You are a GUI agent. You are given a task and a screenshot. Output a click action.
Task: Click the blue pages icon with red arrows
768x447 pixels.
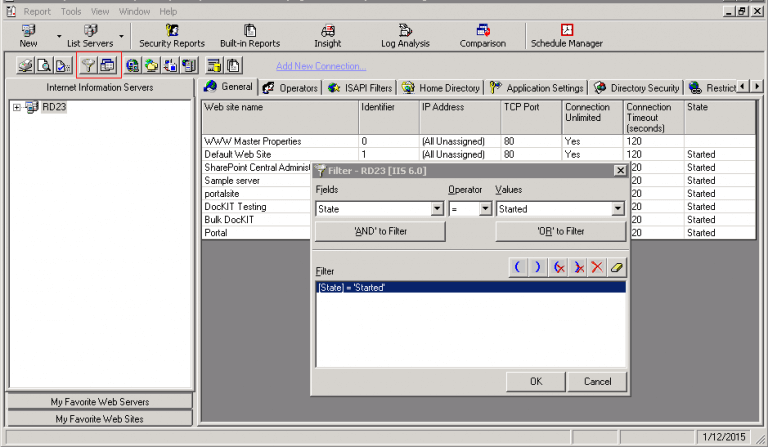coord(170,65)
